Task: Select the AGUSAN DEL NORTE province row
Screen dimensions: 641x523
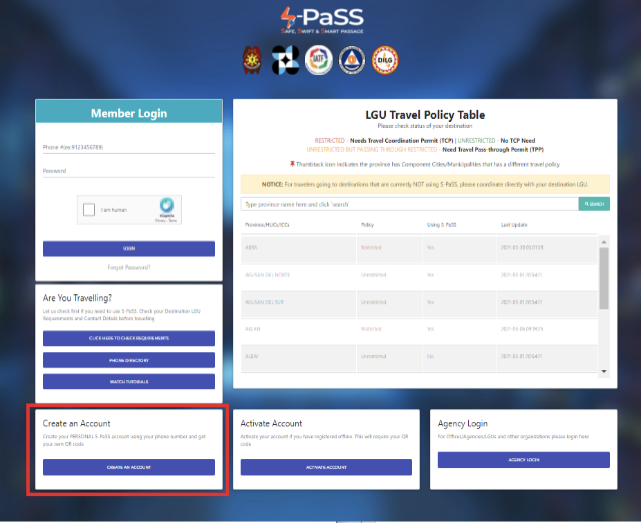Action: coord(419,275)
